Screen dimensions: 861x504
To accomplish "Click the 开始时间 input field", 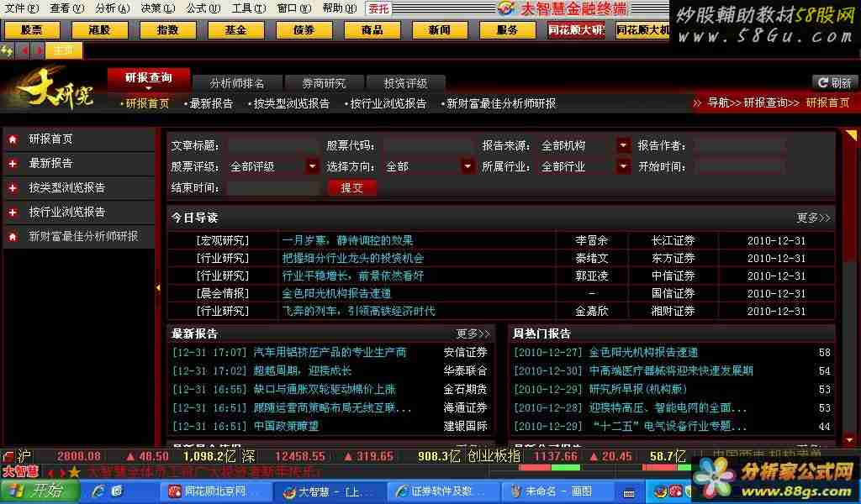I will tap(740, 166).
